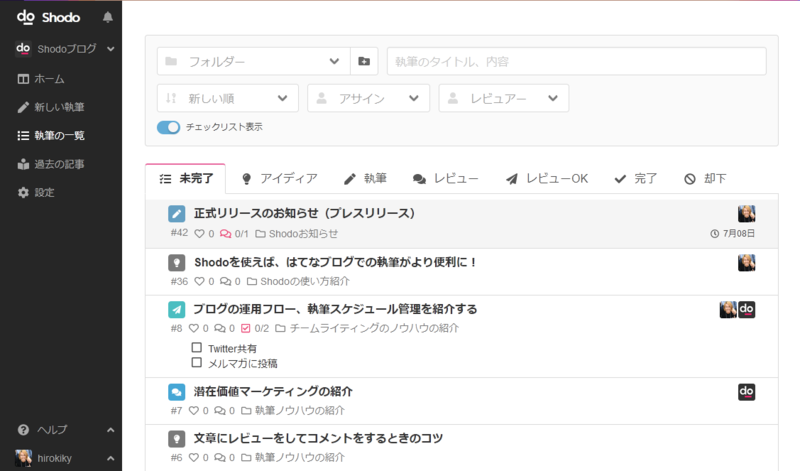
Task: Switch to the 完了 tab
Action: (636, 179)
